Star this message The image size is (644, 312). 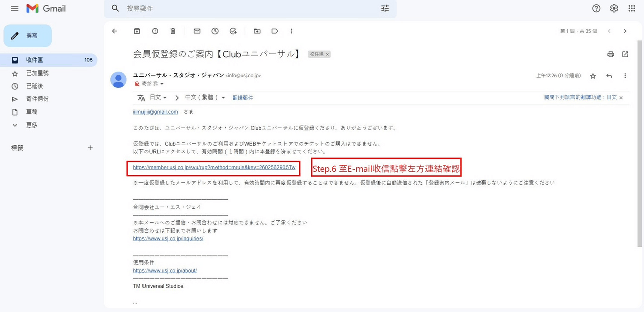pyautogui.click(x=593, y=76)
